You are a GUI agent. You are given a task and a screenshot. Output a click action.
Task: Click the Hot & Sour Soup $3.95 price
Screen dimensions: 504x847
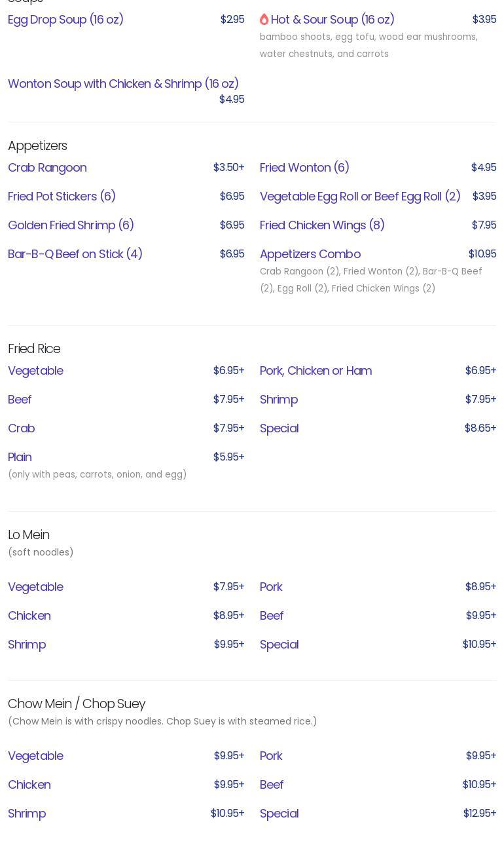(x=484, y=20)
